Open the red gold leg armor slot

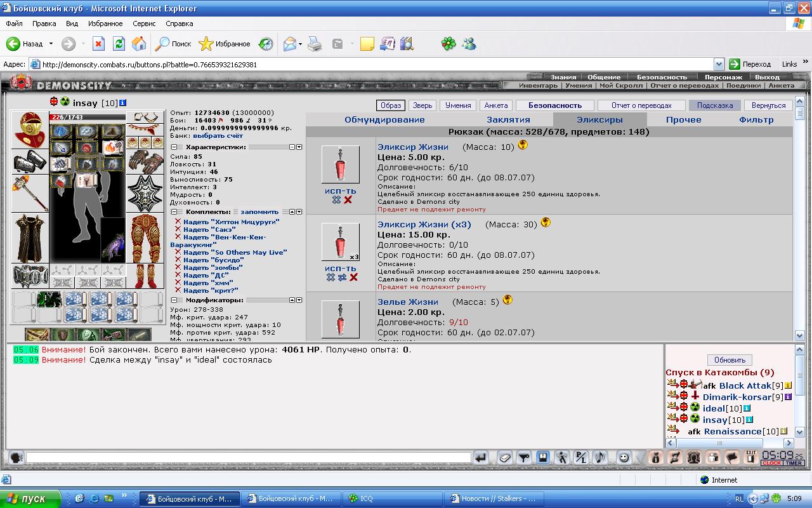pyautogui.click(x=145, y=238)
